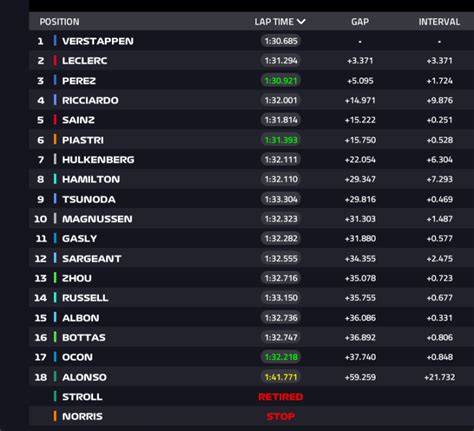The image size is (474, 431).
Task: Open VERSTAPPEN driver row
Action: pos(251,41)
